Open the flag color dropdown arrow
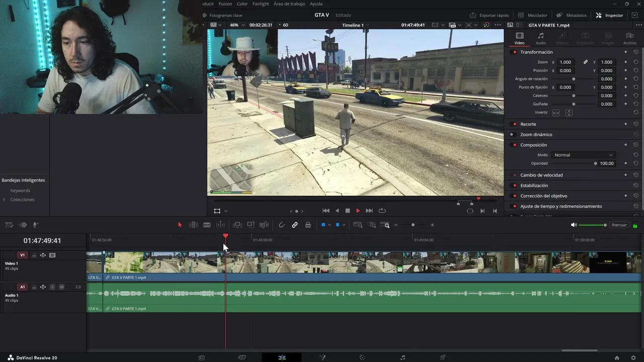Image resolution: width=644 pixels, height=362 pixels. click(329, 225)
